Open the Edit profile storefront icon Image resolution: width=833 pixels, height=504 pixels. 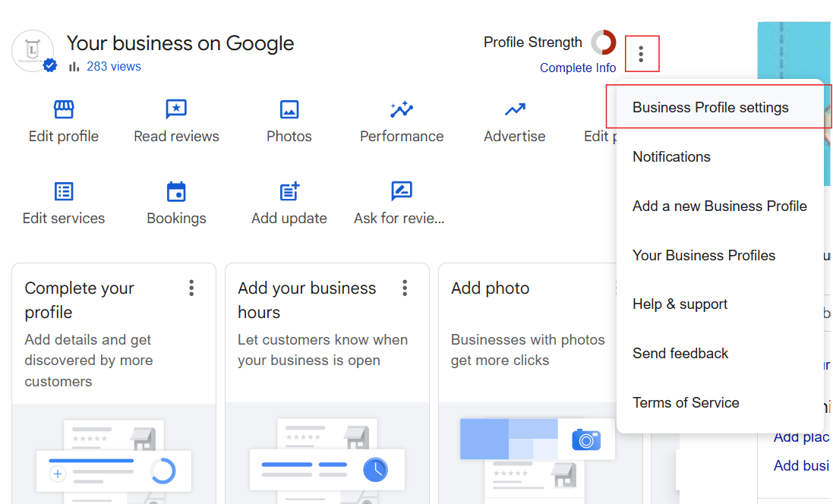click(64, 110)
